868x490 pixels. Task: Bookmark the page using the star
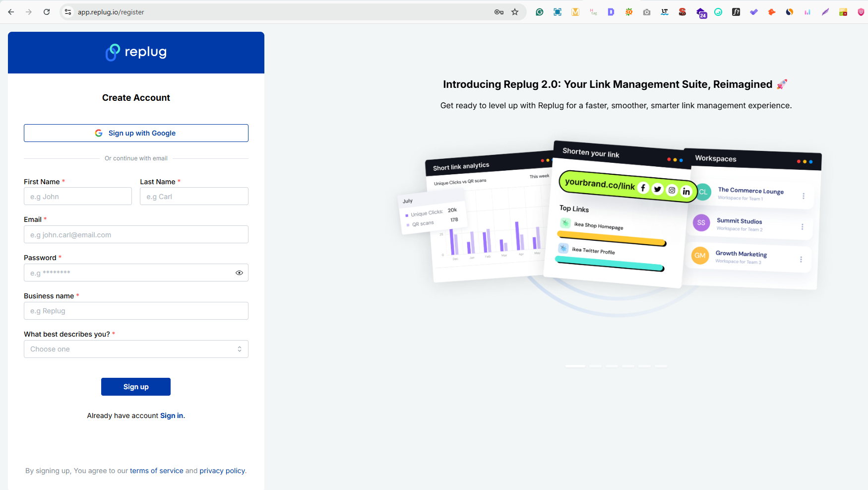[x=515, y=11]
